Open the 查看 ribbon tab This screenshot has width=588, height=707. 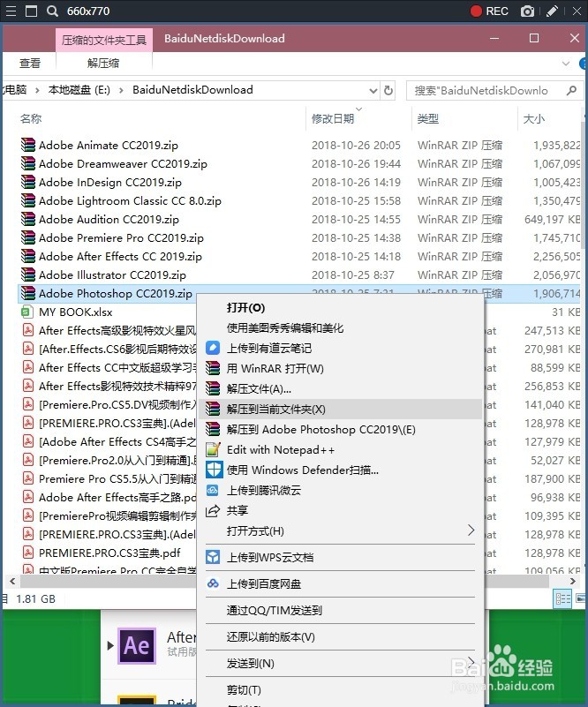(30, 64)
